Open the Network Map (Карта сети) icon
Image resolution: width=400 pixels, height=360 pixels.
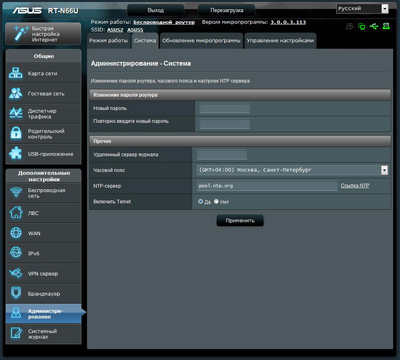16,73
